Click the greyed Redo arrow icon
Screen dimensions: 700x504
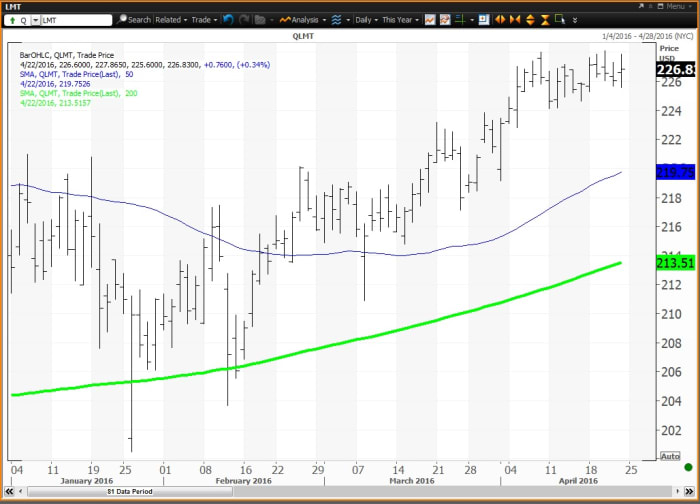244,20
